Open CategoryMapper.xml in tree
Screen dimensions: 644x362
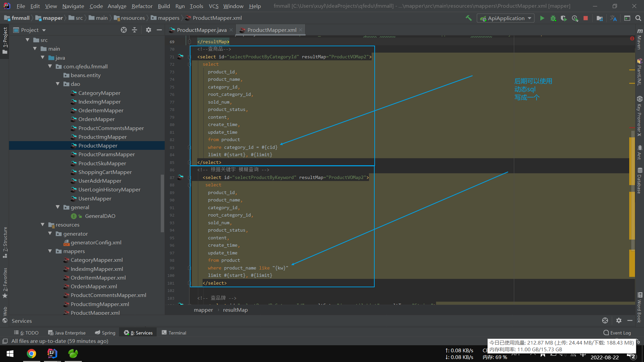pos(97,260)
